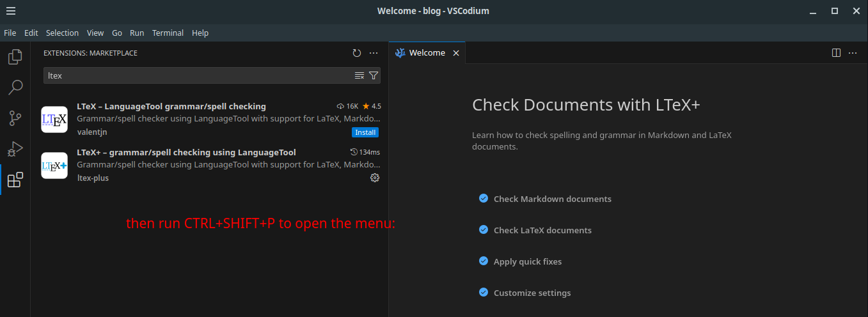Screen dimensions: 868x317
Task: Open extensions panel more actions menu
Action: click(374, 53)
